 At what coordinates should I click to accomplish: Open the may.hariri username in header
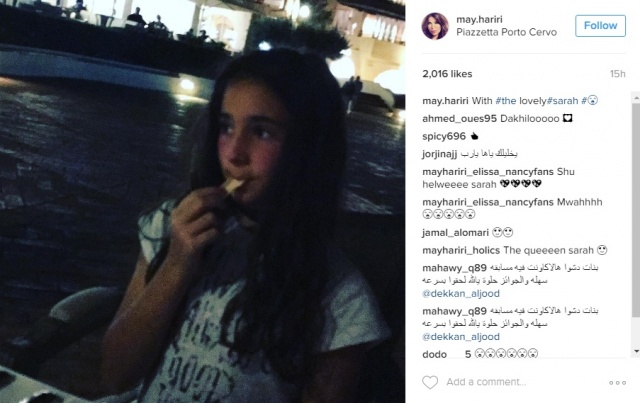(x=479, y=19)
